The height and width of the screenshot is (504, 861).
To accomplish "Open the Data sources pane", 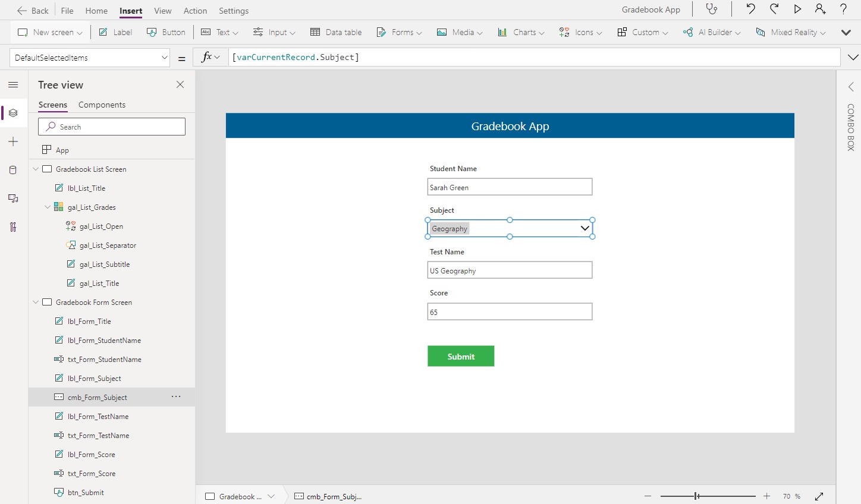I will 13,170.
